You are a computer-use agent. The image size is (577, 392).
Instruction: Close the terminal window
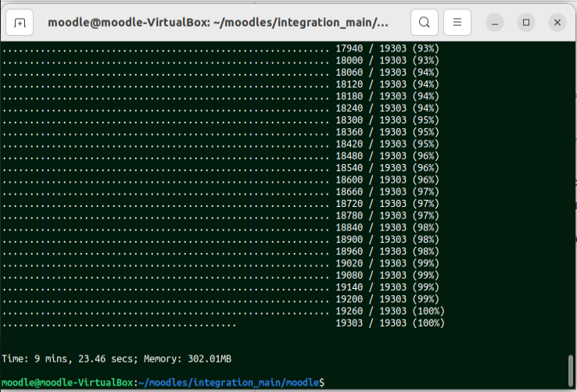pyautogui.click(x=557, y=23)
